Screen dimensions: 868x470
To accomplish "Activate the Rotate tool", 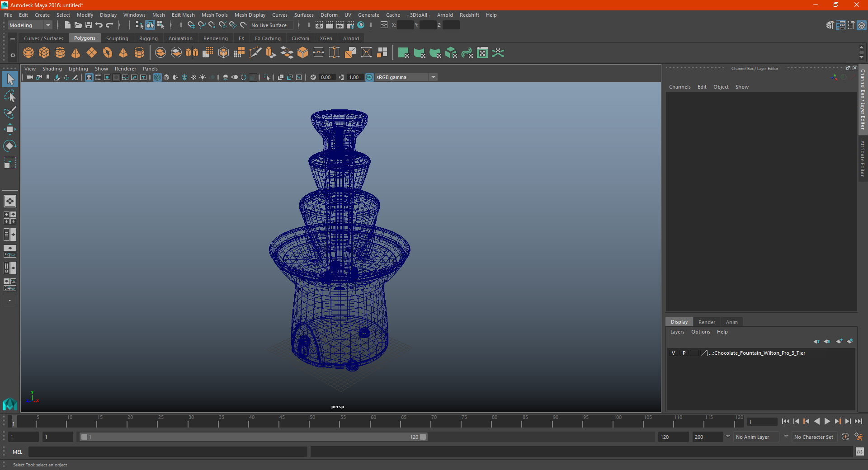I will click(10, 146).
